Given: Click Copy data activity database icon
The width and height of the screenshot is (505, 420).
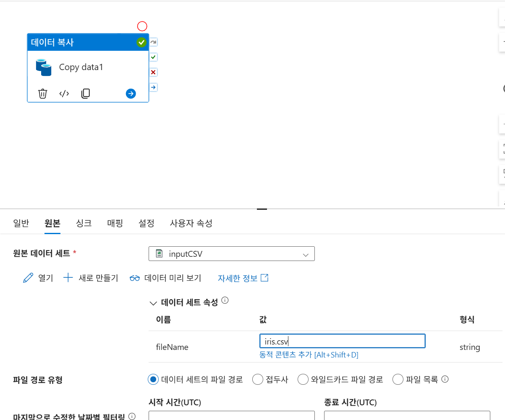Looking at the screenshot, I should [x=43, y=67].
